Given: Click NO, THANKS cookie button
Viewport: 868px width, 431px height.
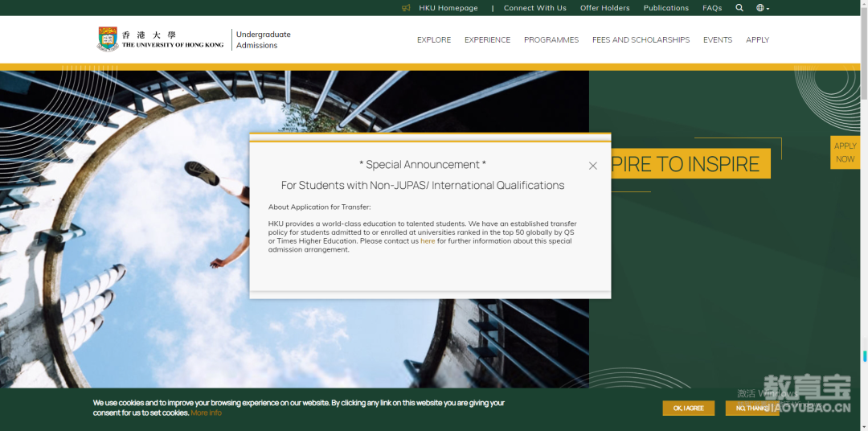Looking at the screenshot, I should 751,408.
